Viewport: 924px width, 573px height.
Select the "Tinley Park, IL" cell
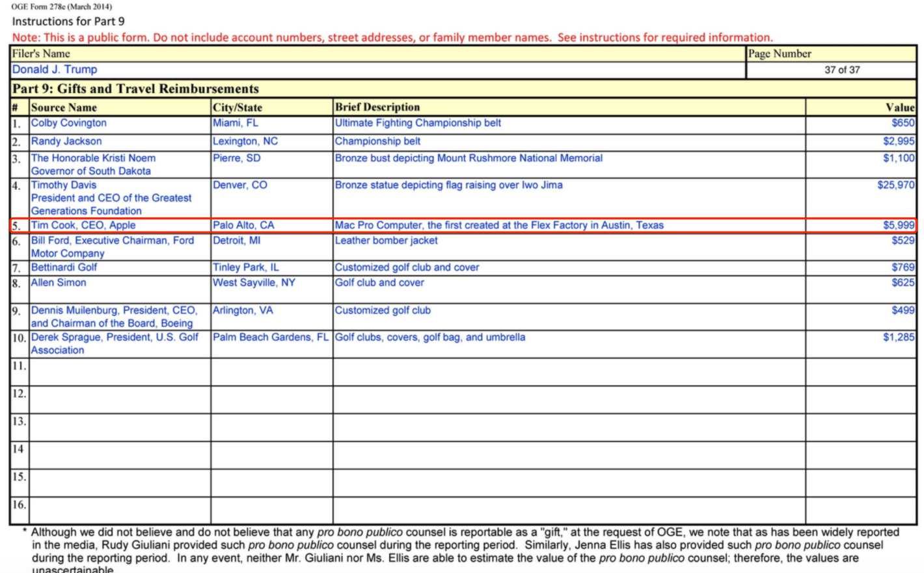click(246, 267)
